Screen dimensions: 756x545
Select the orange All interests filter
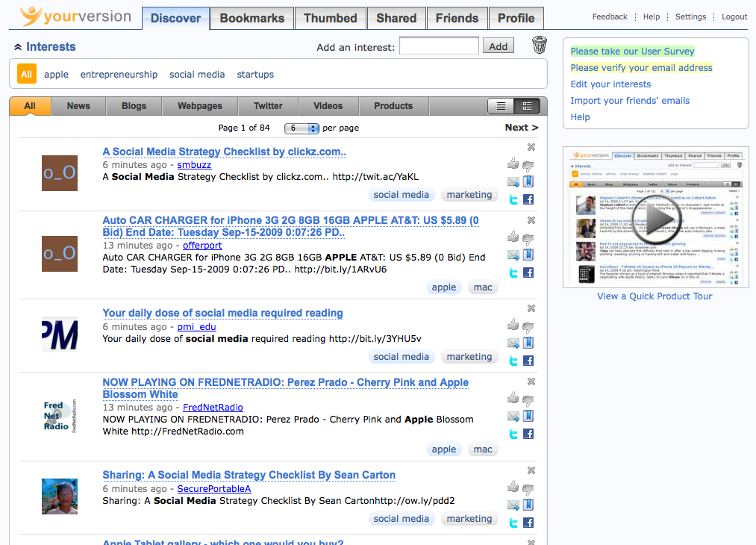coord(27,74)
